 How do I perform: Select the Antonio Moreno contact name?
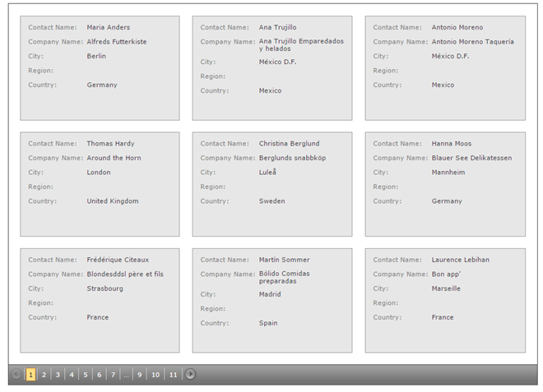click(x=457, y=27)
